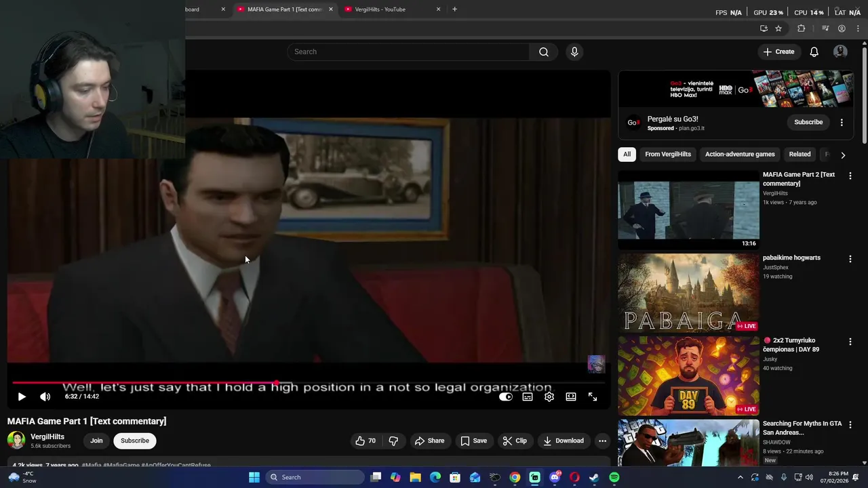Close the MAFIA Game Part 1 browser tab

pyautogui.click(x=331, y=9)
